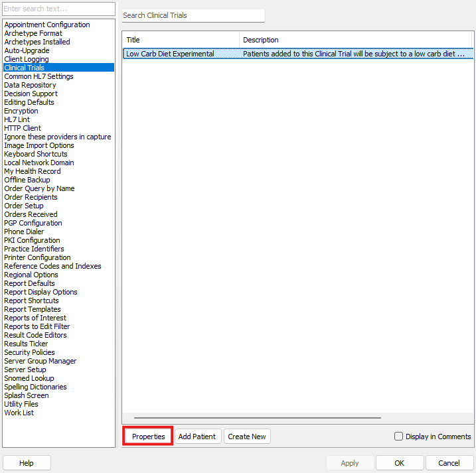Viewport: 476px width, 473px height.
Task: Go to the Server Setup settings
Action: pos(25,370)
